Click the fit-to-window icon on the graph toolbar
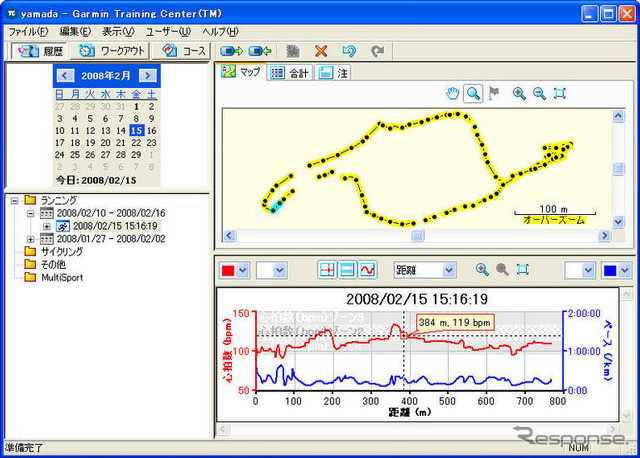 coord(523,270)
